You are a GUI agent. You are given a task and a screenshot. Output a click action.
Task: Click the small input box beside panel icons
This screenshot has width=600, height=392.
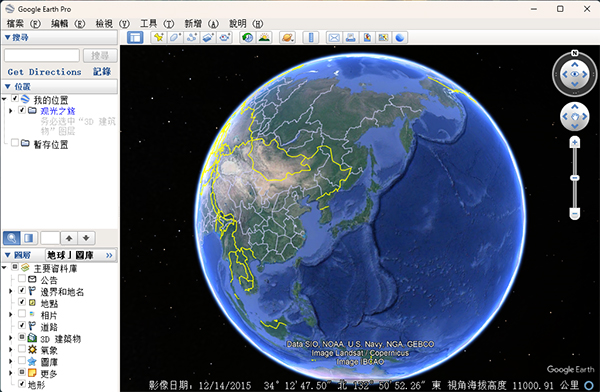click(x=50, y=238)
